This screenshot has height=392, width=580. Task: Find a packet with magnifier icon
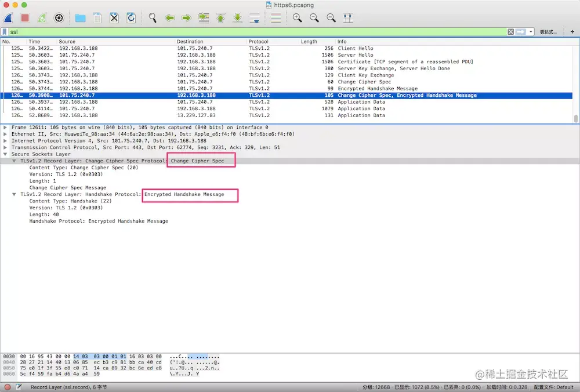pos(153,18)
